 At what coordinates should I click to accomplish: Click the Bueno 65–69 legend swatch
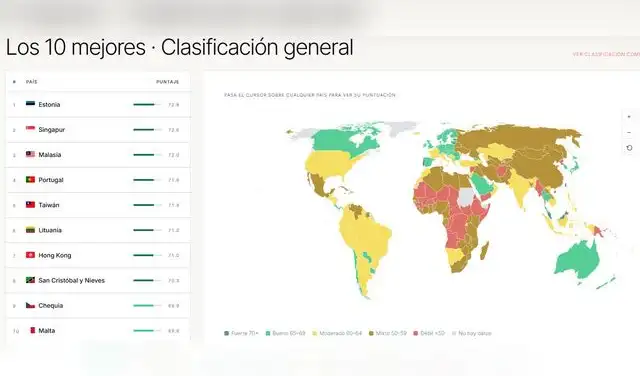[268, 333]
